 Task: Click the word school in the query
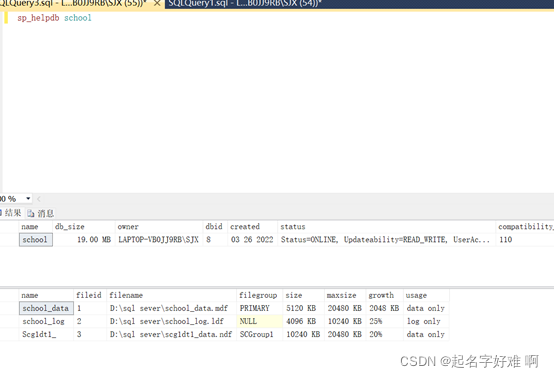78,18
